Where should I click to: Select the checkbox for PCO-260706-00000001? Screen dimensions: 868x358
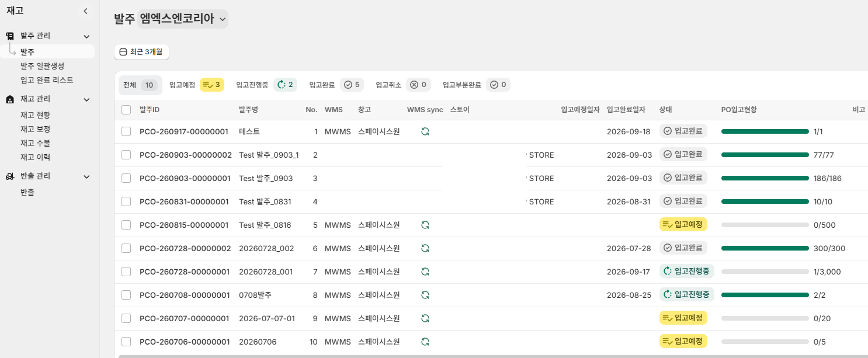click(126, 342)
